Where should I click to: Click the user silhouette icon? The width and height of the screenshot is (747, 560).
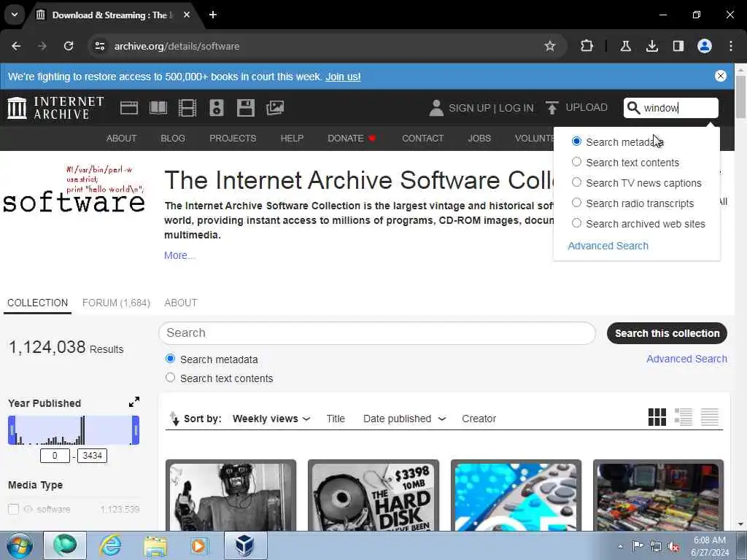(436, 108)
